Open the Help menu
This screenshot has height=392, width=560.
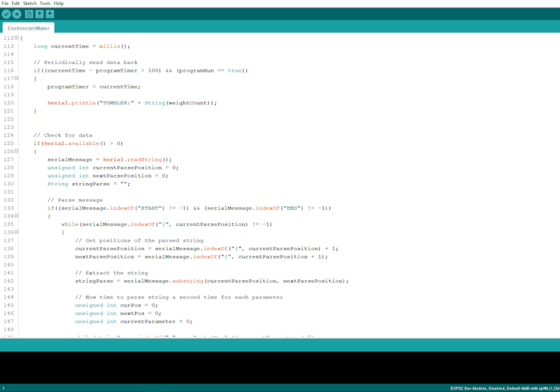tap(58, 3)
